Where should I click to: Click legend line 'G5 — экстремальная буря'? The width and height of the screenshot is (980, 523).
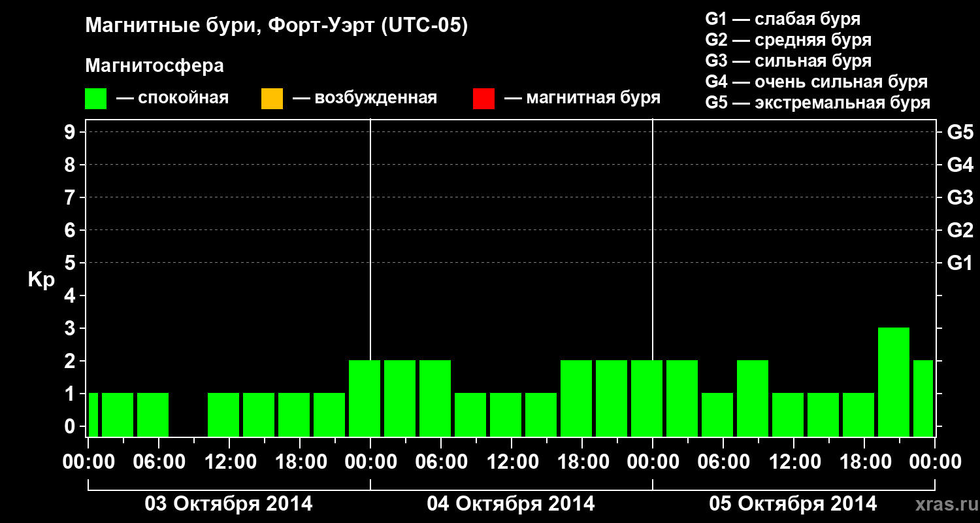(x=818, y=103)
